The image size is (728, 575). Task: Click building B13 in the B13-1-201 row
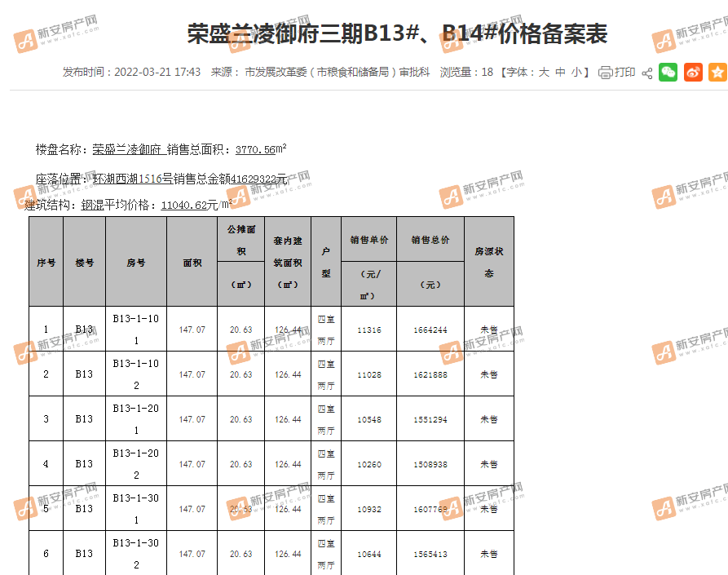(x=84, y=419)
